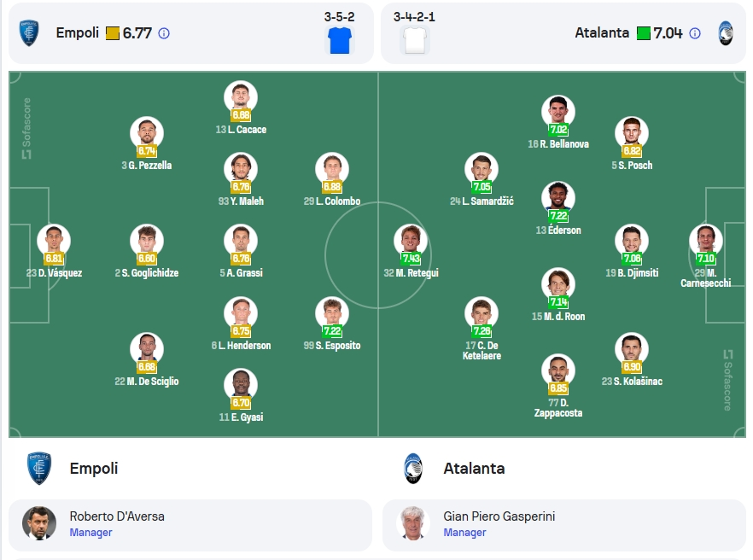This screenshot has width=753, height=560.
Task: Click the Empoli crest below the pitch
Action: (x=39, y=468)
